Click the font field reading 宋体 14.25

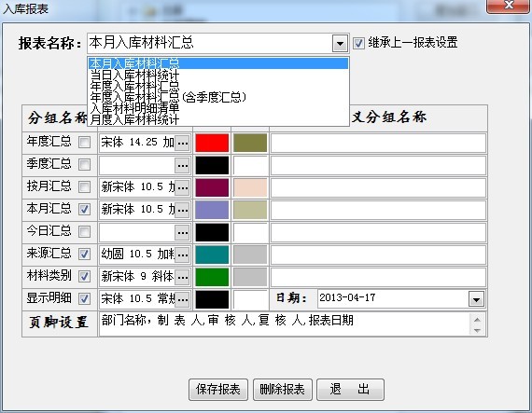[x=137, y=143]
